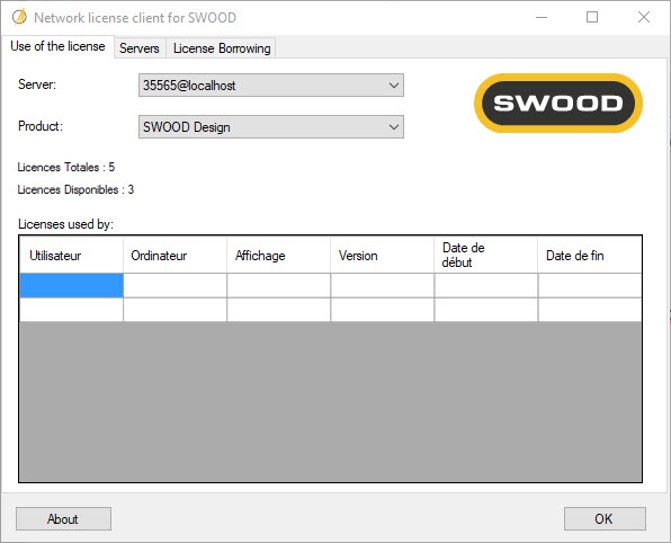Click the SWOOD logo image
This screenshot has width=671, height=543.
click(x=557, y=103)
